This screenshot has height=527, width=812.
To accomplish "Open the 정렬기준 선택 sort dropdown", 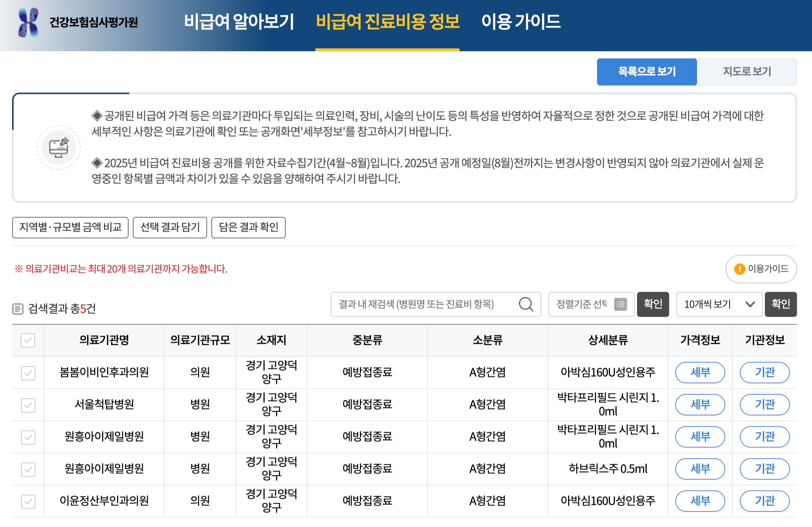I will tap(582, 305).
